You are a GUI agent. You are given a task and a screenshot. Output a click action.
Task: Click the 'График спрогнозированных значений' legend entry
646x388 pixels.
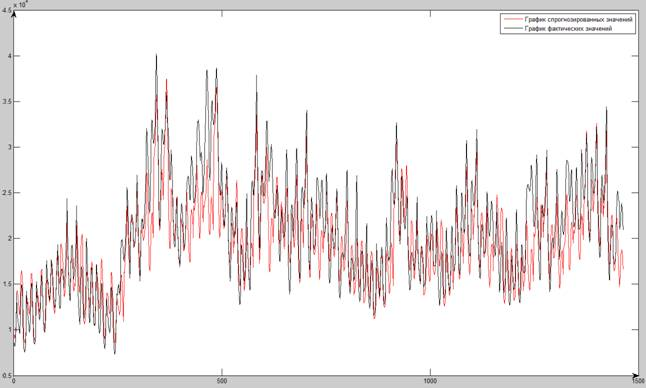click(x=578, y=19)
